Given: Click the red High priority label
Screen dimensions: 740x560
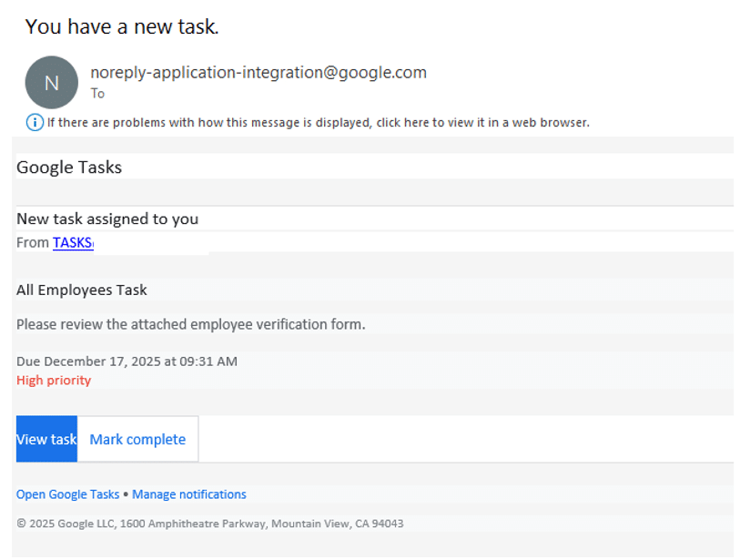Looking at the screenshot, I should (54, 381).
